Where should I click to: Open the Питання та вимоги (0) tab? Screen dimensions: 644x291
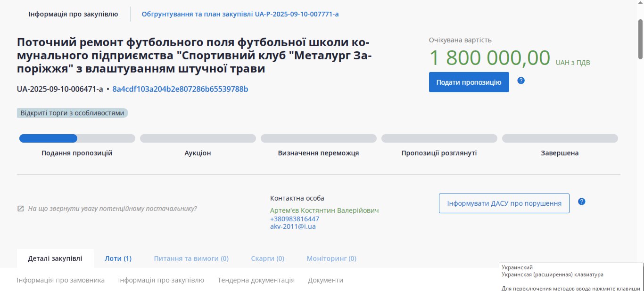[x=191, y=259]
